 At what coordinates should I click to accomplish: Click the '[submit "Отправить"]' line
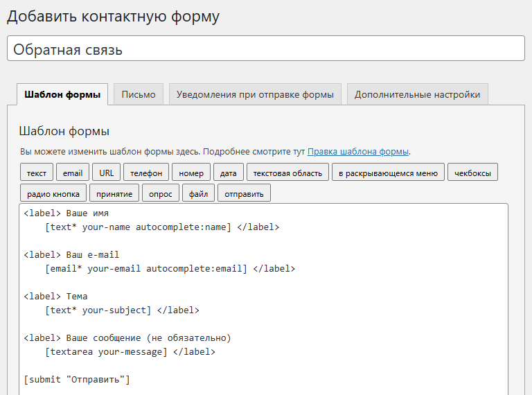coord(77,379)
